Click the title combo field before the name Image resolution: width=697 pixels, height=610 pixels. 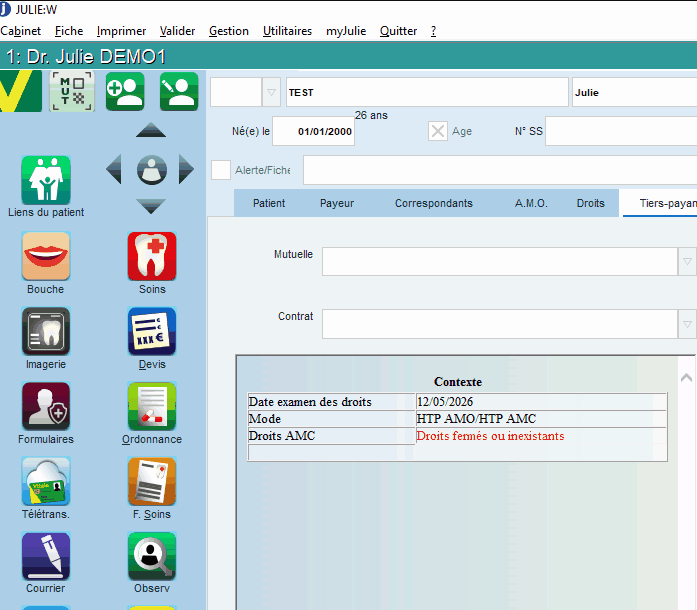[x=236, y=92]
